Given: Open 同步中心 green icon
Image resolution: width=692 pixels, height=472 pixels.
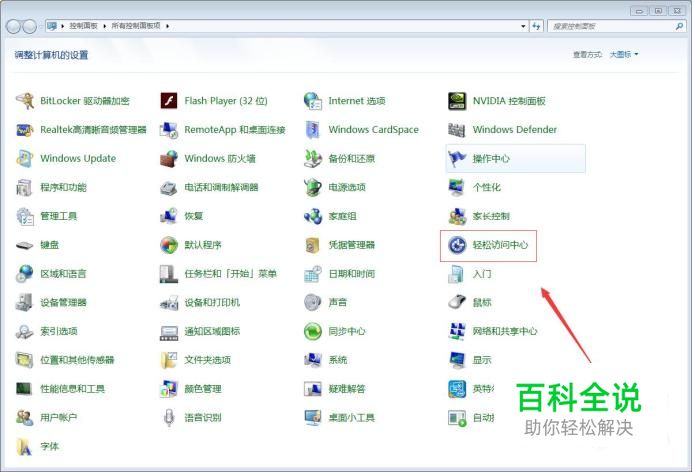Looking at the screenshot, I should [x=313, y=331].
